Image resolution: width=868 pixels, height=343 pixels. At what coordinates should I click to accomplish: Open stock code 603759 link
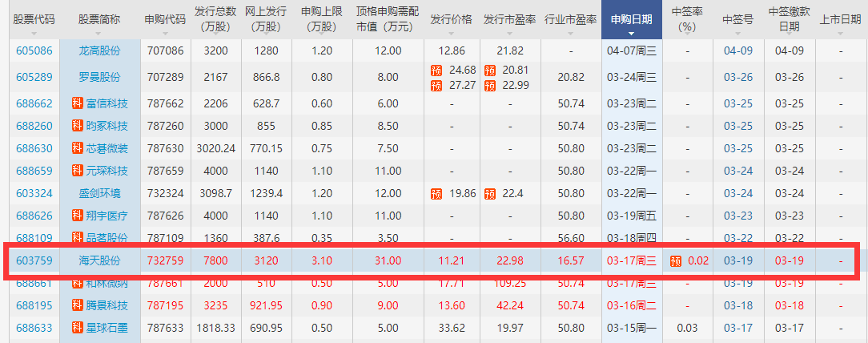click(34, 260)
